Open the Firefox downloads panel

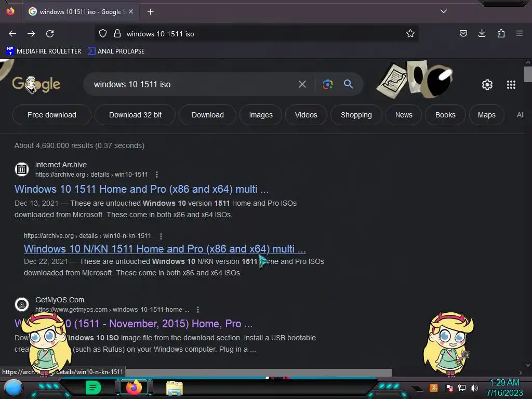coord(482,33)
